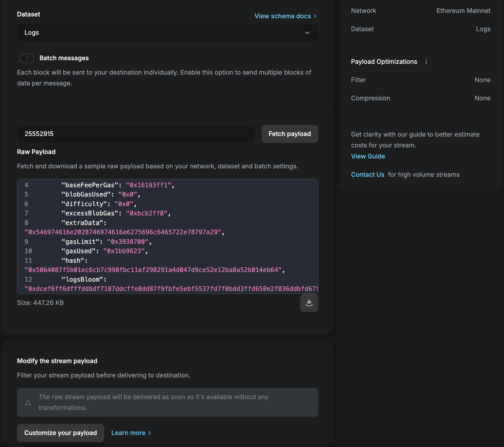Click the extraData hex value
The height and width of the screenshot is (447, 504).
click(x=123, y=232)
